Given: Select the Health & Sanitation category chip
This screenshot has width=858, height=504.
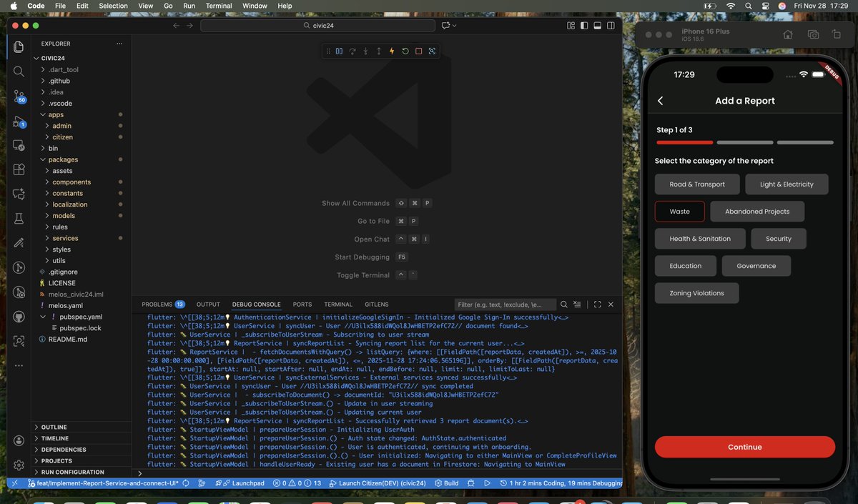Looking at the screenshot, I should pos(700,239).
